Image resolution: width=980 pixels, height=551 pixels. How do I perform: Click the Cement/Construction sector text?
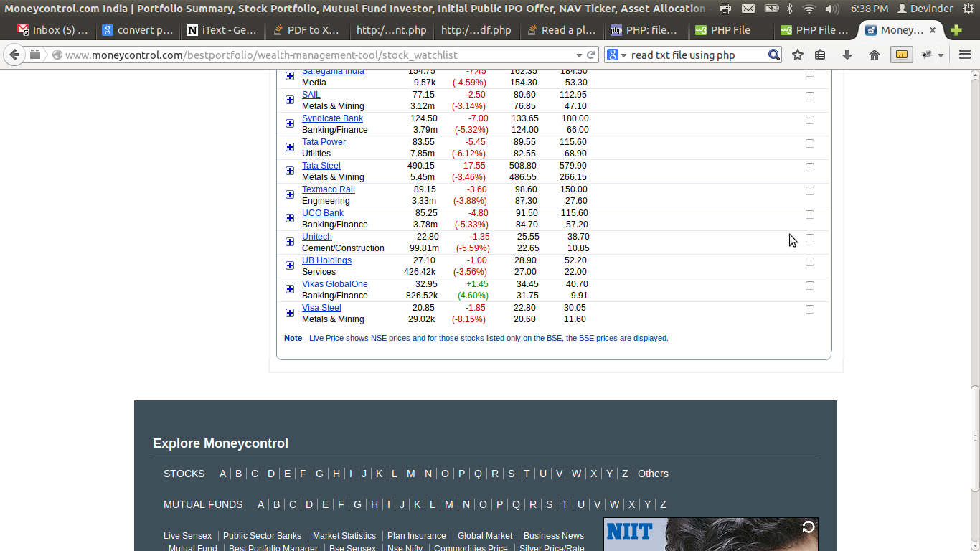(x=343, y=248)
